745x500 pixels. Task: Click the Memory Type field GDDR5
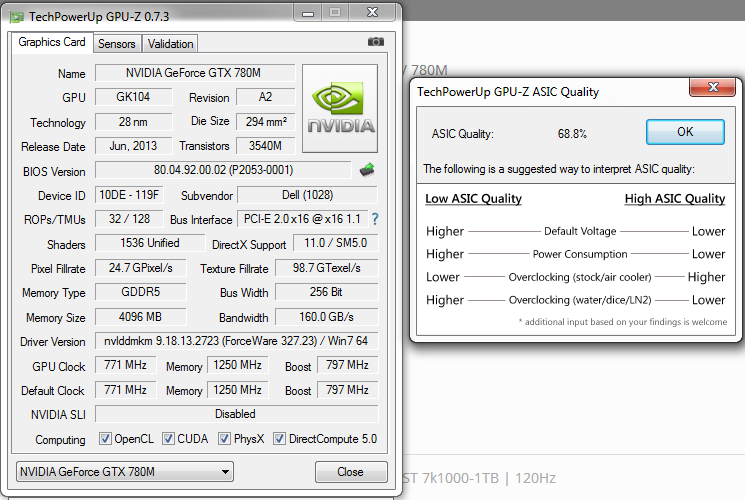(141, 292)
